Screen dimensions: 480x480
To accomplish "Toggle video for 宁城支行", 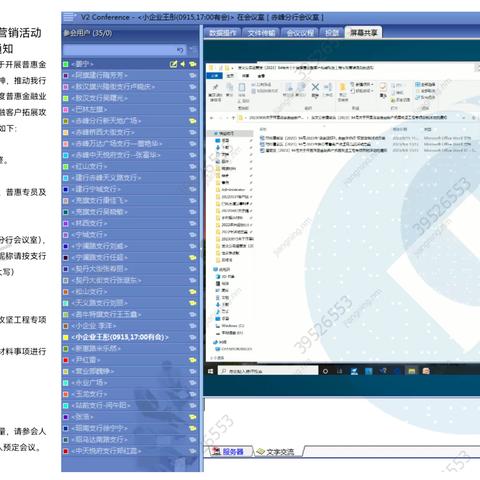I will point(193,235).
